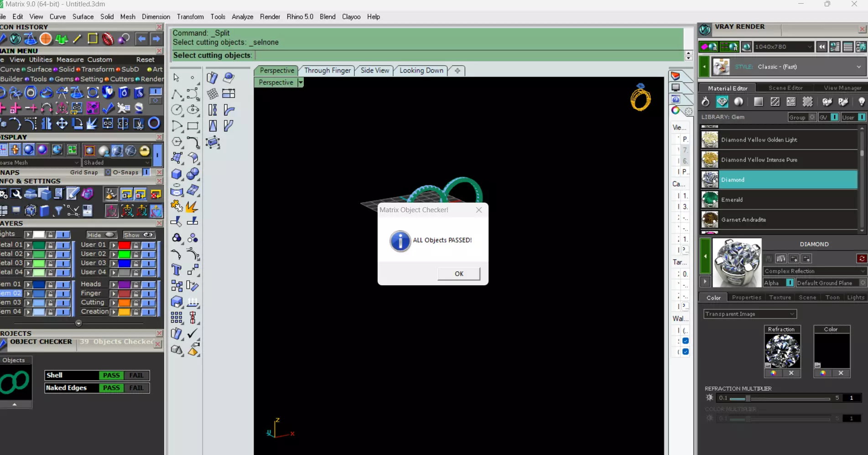
Task: Switch to the Through Finger viewport tab
Action: [327, 70]
